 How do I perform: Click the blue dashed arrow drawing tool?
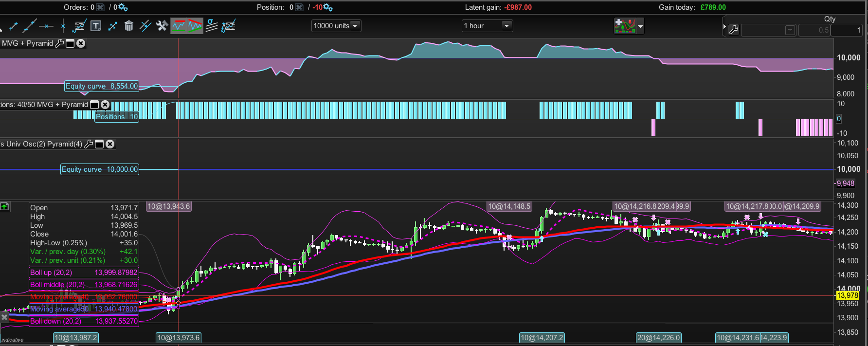pos(112,26)
